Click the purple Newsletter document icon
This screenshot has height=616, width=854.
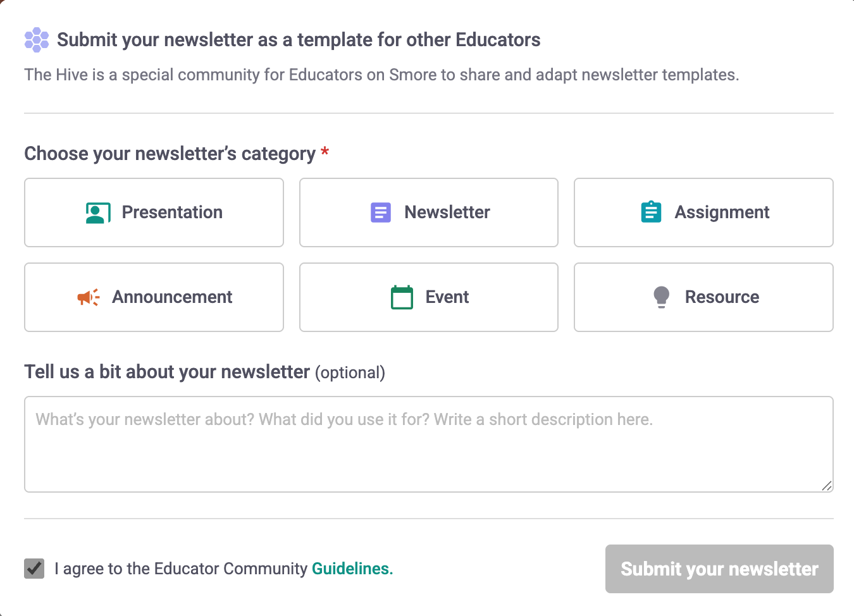(380, 213)
